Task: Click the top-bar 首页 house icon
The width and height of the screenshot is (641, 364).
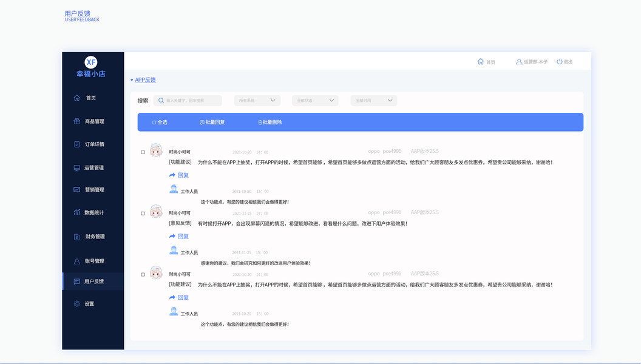Action: coord(481,62)
